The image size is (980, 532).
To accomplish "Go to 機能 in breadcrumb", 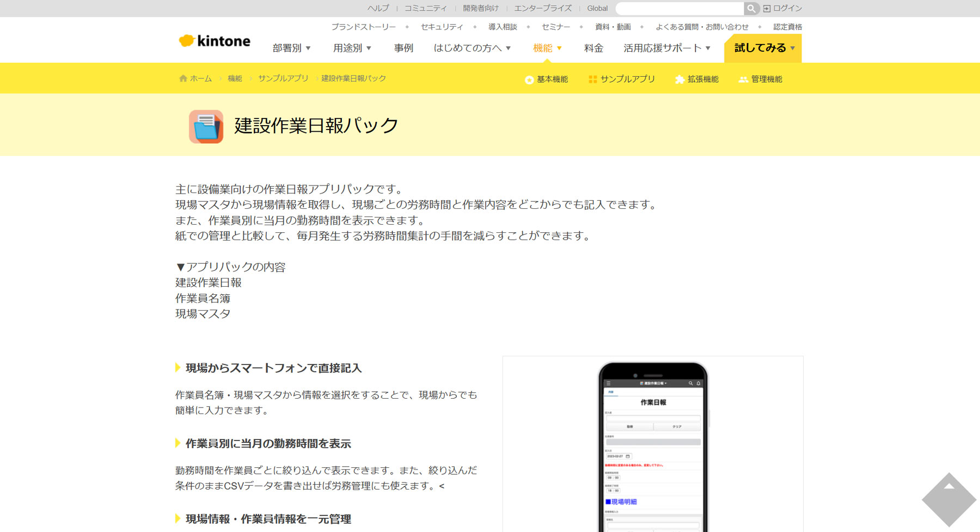I will 235,78.
